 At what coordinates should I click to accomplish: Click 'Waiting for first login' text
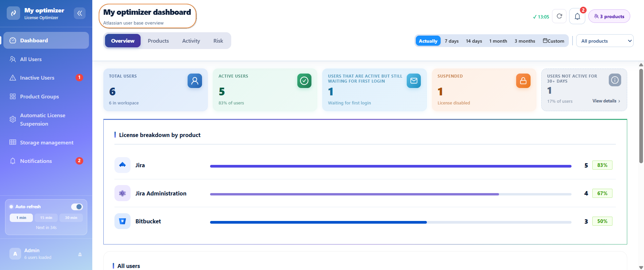click(x=349, y=103)
